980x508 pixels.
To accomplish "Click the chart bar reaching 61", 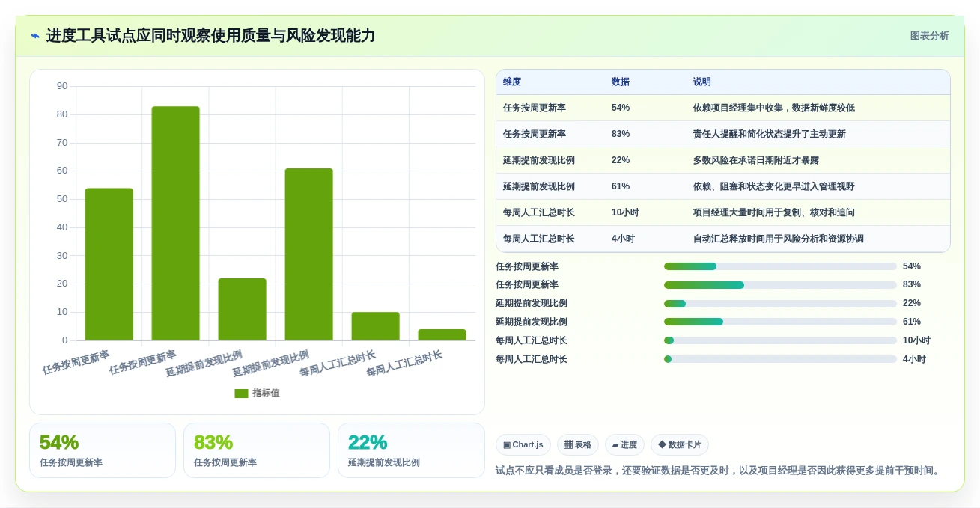I will [309, 254].
